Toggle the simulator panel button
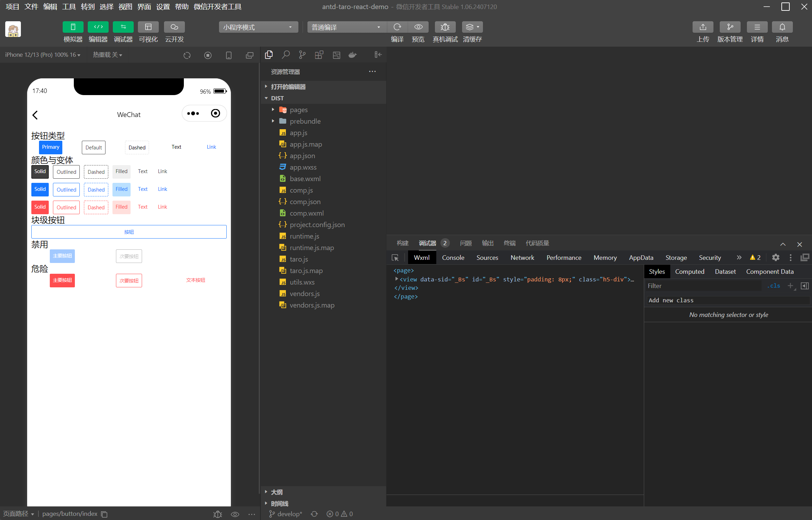 [73, 27]
